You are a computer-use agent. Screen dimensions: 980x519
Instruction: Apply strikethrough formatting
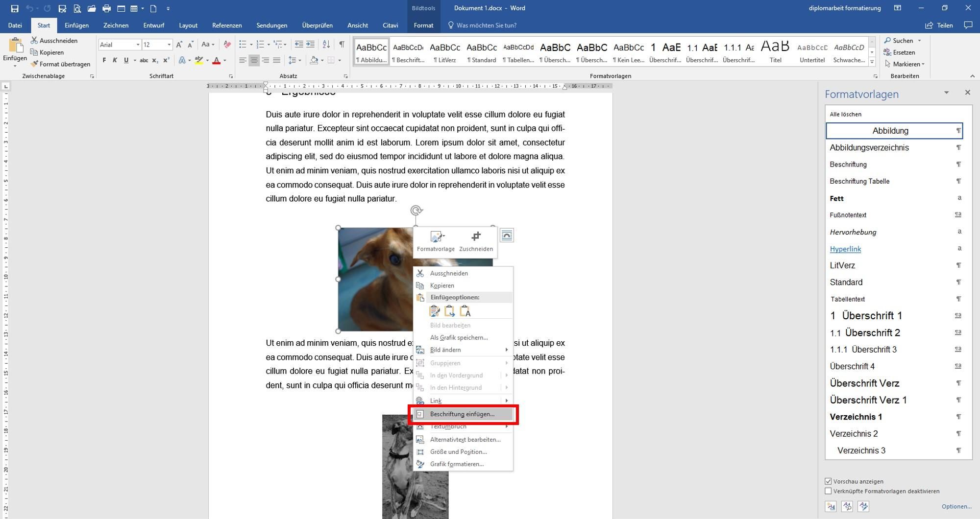pyautogui.click(x=144, y=60)
